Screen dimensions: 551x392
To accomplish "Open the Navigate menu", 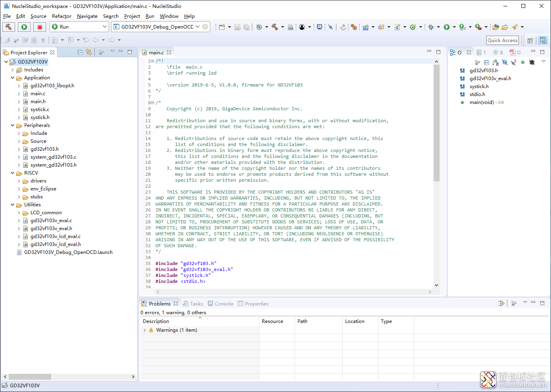I will (x=87, y=16).
